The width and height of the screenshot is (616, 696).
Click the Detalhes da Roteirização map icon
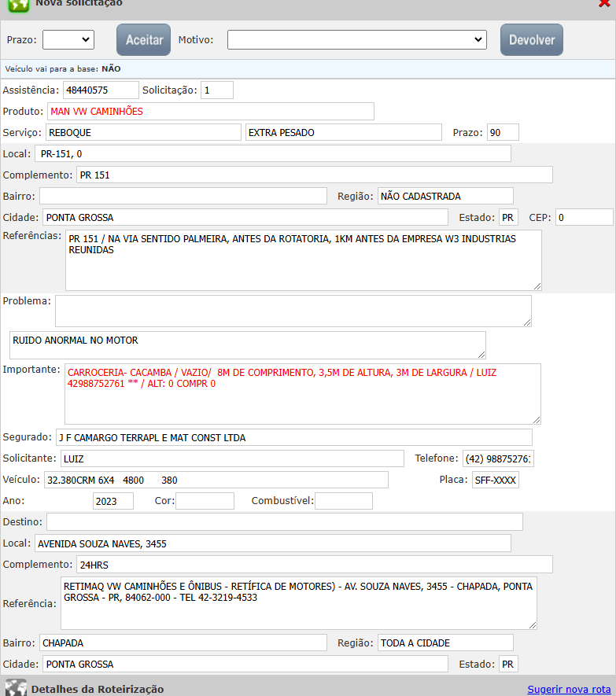click(16, 687)
